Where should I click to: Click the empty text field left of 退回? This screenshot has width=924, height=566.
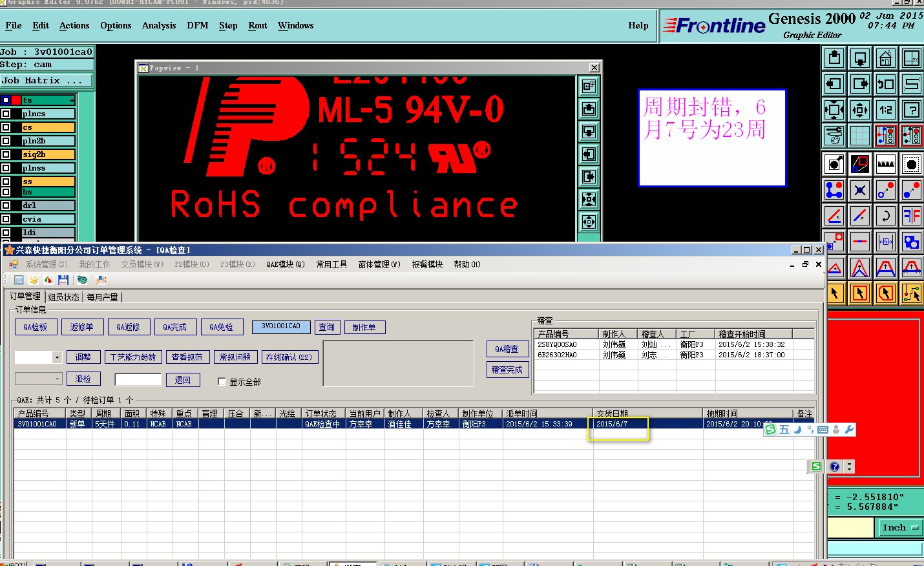[x=138, y=380]
